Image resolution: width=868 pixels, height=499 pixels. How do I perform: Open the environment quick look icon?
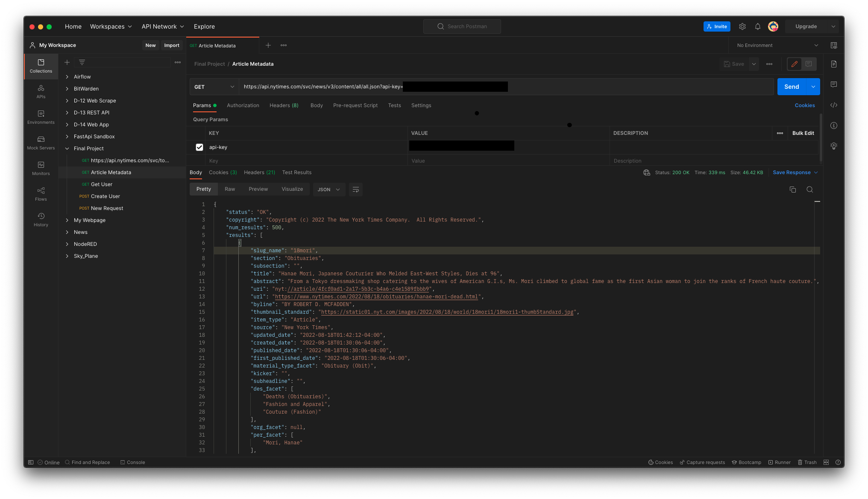tap(834, 45)
